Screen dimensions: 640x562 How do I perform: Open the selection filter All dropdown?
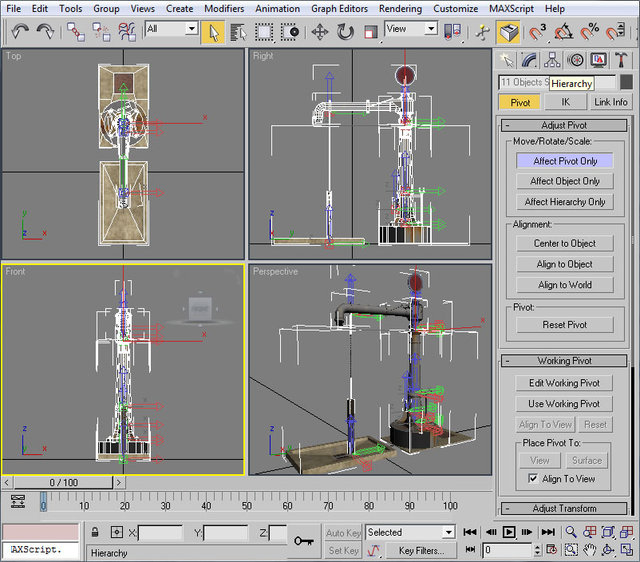(171, 29)
